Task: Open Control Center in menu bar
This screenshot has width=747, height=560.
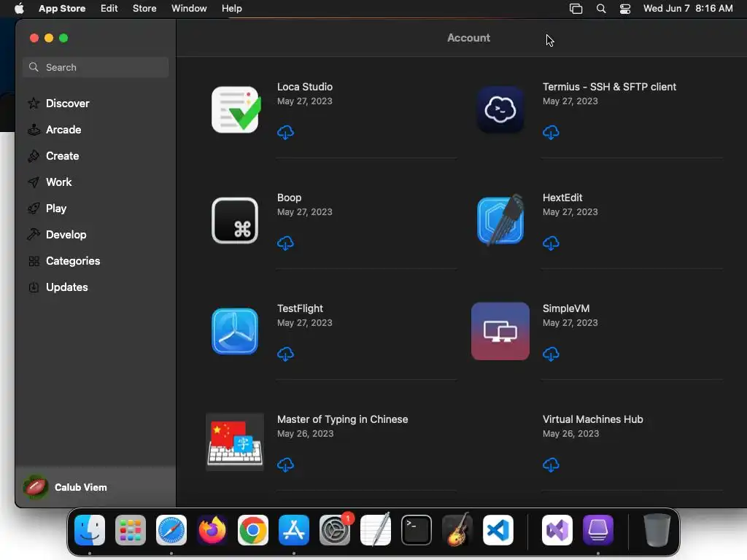Action: tap(625, 9)
